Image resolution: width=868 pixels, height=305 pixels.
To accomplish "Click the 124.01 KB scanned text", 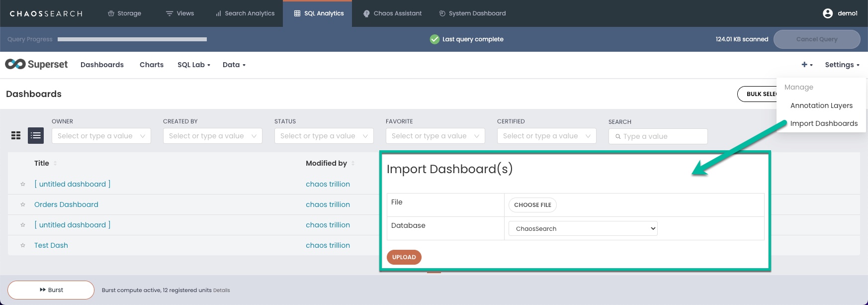I will point(742,39).
